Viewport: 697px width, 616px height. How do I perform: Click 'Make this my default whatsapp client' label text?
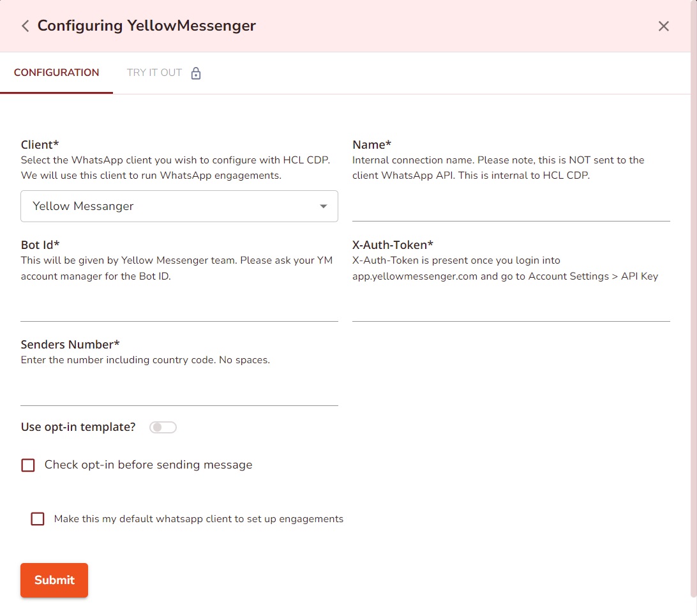pos(199,519)
